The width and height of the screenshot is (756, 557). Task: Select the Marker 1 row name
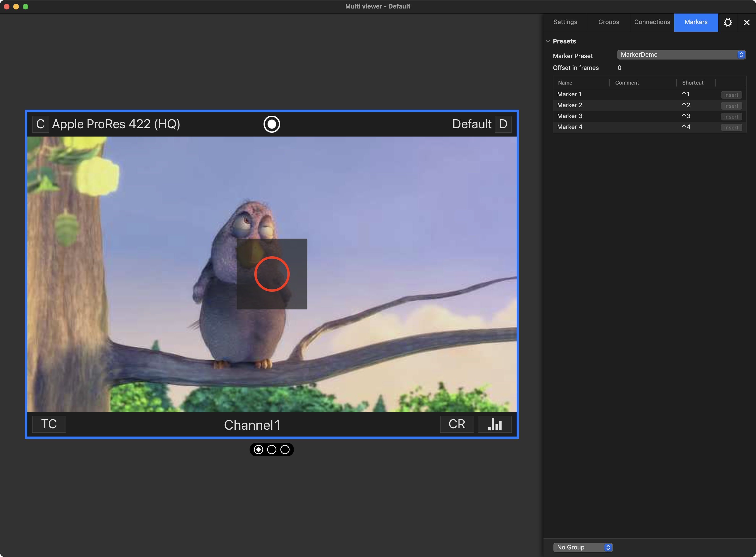[x=569, y=94]
